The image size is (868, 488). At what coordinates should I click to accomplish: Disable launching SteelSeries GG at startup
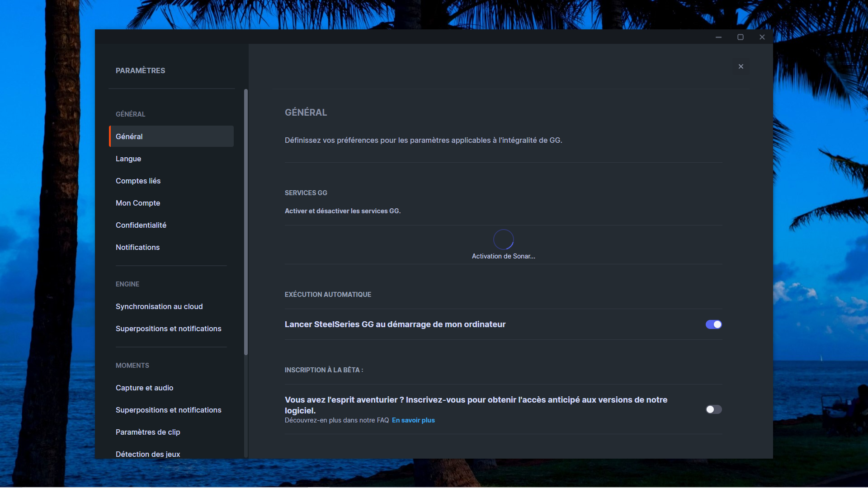point(713,324)
